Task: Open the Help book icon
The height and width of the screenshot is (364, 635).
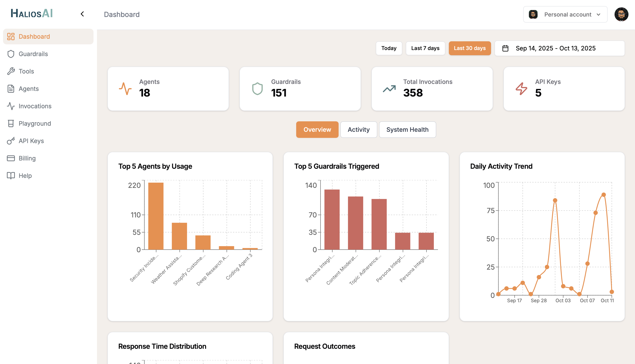Action: click(10, 175)
